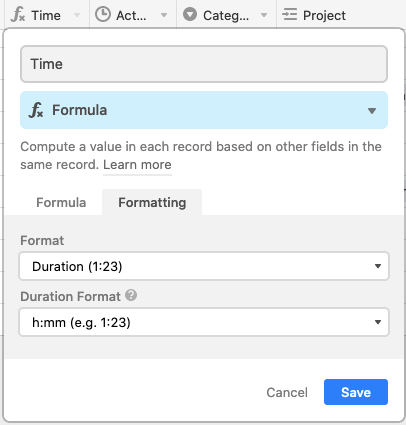
Task: Expand the Formula field type selector
Action: coord(204,110)
